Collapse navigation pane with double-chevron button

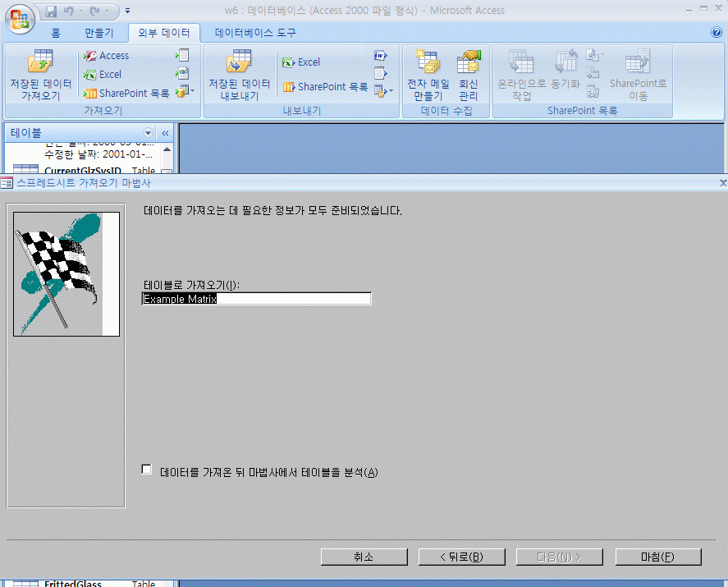point(164,133)
